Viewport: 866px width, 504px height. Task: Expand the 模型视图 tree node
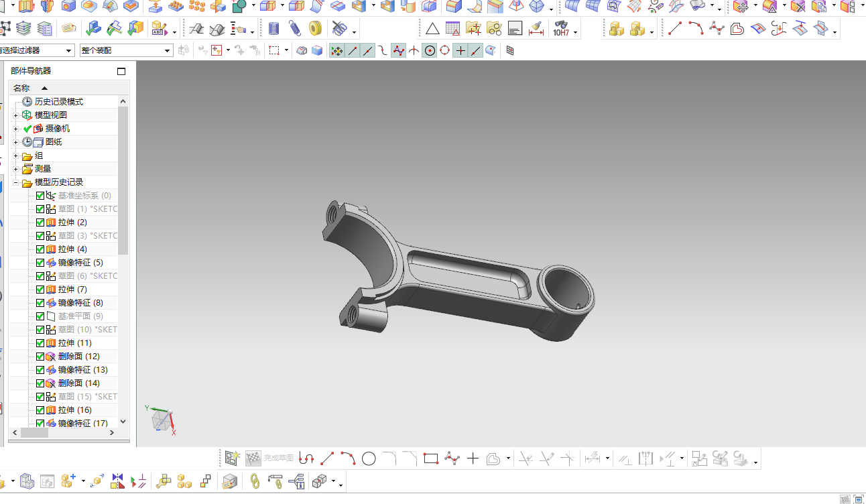15,115
